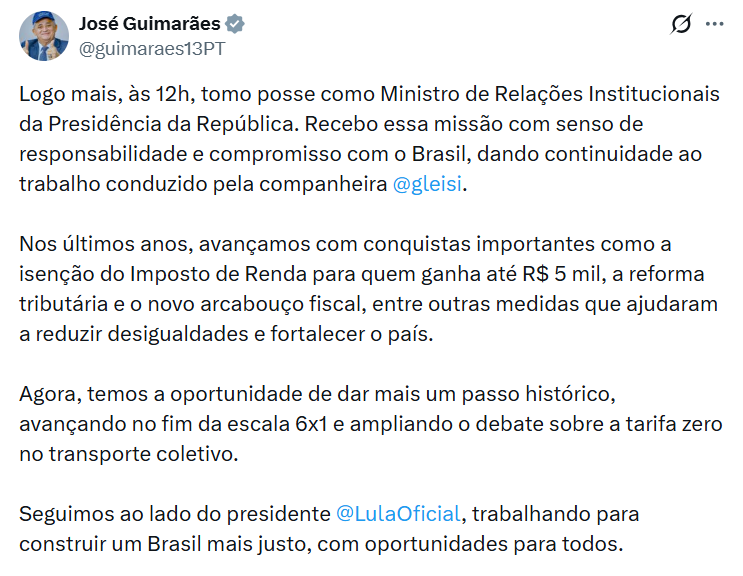Click the paragraph starting "Agora, temos a oportunidade"
The height and width of the screenshot is (576, 743).
[x=300, y=425]
